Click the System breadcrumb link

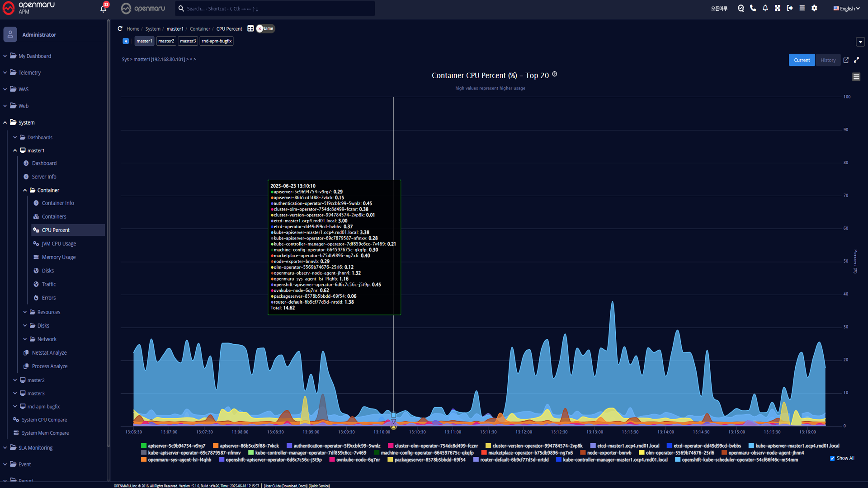point(153,29)
